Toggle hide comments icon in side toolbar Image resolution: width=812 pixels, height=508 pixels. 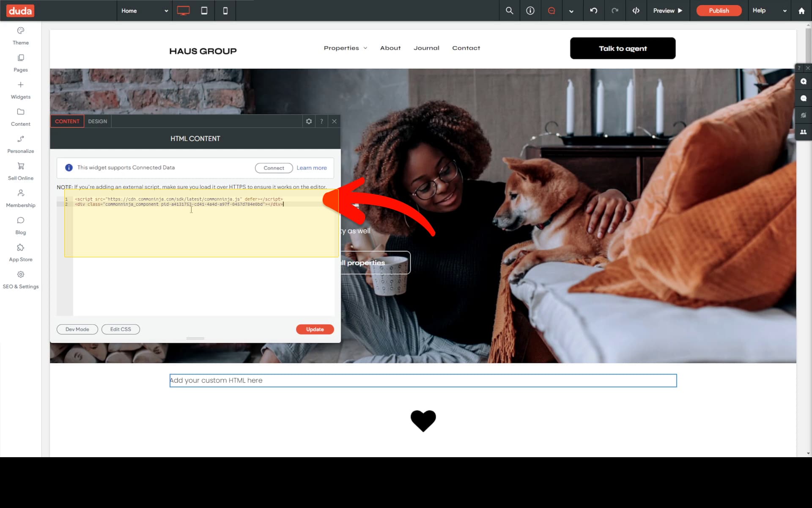(x=804, y=115)
